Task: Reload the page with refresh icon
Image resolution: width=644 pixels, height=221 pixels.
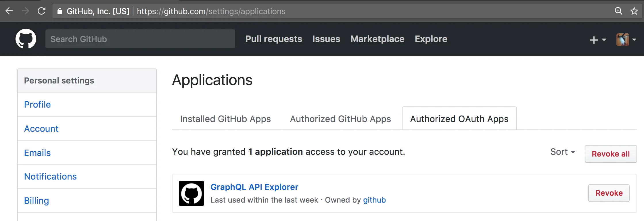Action: tap(42, 11)
